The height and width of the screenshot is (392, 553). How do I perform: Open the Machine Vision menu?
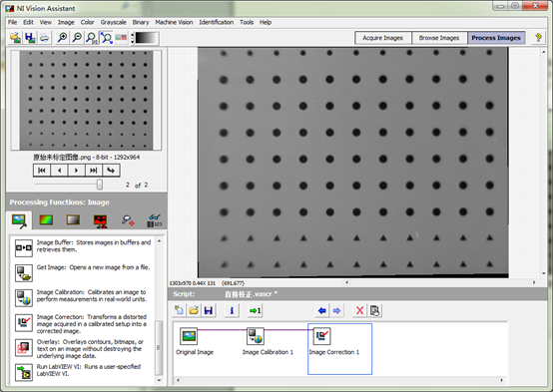click(174, 22)
